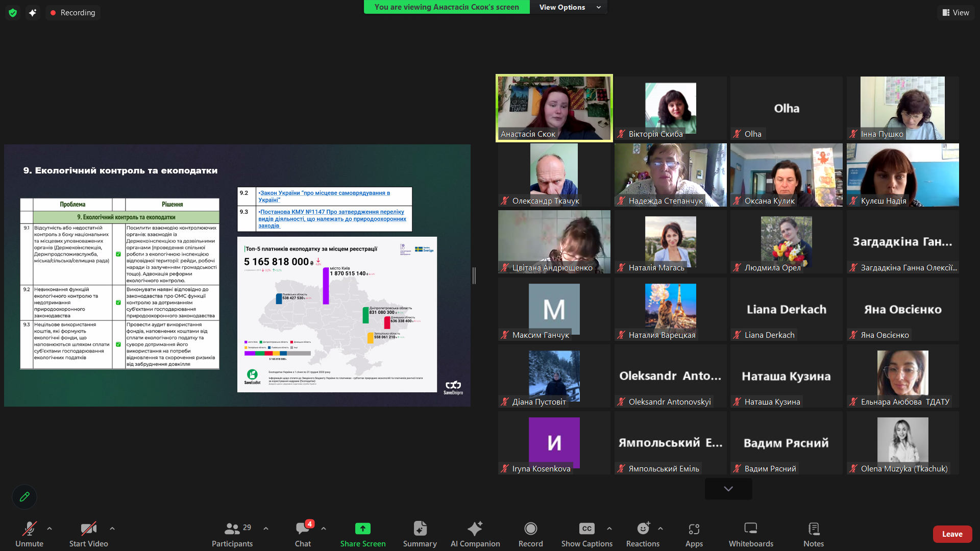
Task: Select Анастасія Скок's video thumbnail
Action: 554,108
